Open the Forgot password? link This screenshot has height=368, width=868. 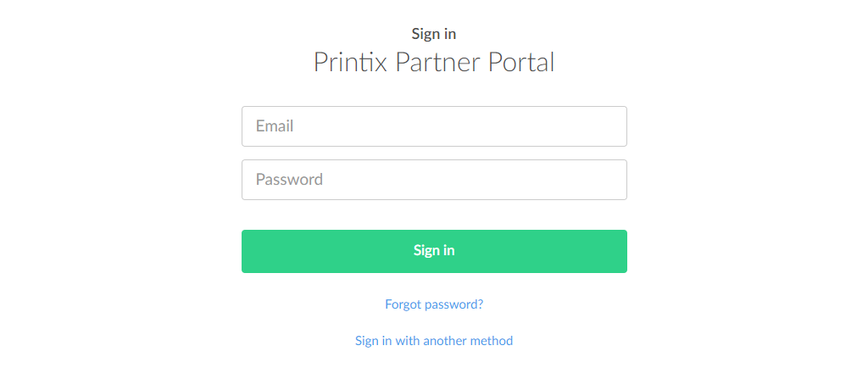click(434, 304)
